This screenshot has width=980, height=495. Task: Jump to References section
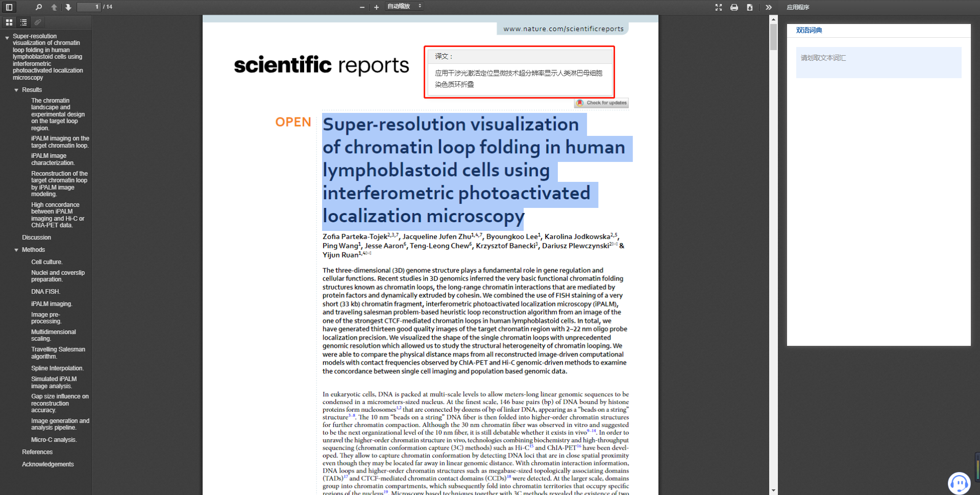pos(37,452)
